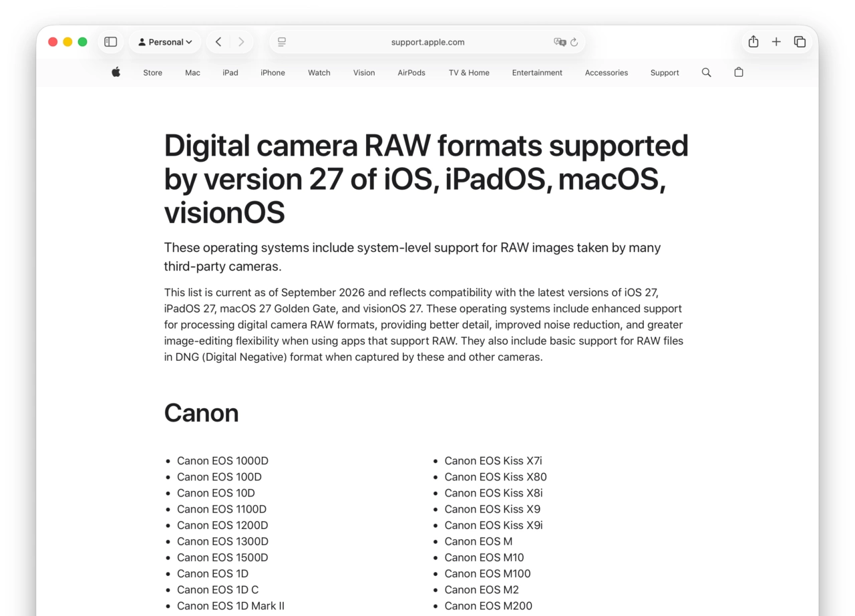Click the list item Canon EOS 1300D

222,541
